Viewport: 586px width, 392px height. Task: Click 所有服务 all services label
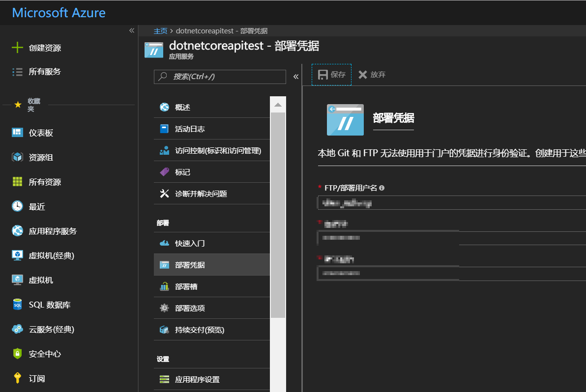pyautogui.click(x=45, y=72)
